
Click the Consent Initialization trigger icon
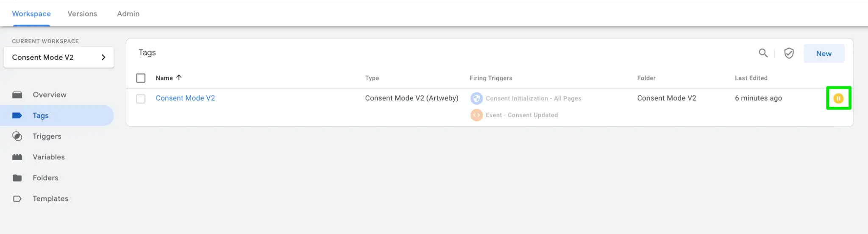pos(476,98)
